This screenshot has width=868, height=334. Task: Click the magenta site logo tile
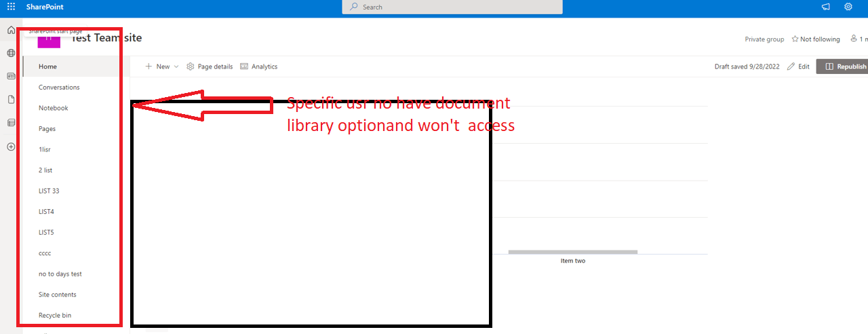coord(49,39)
